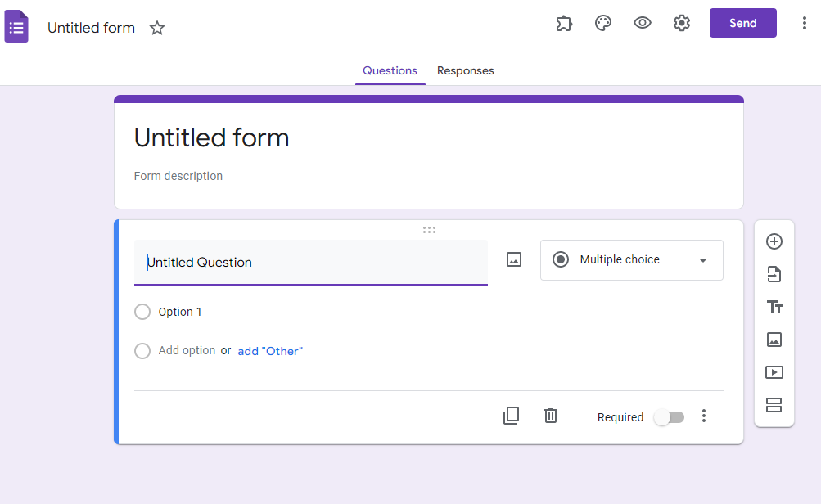Open form settings gear
Viewport: 821px width, 504px height.
coord(682,23)
